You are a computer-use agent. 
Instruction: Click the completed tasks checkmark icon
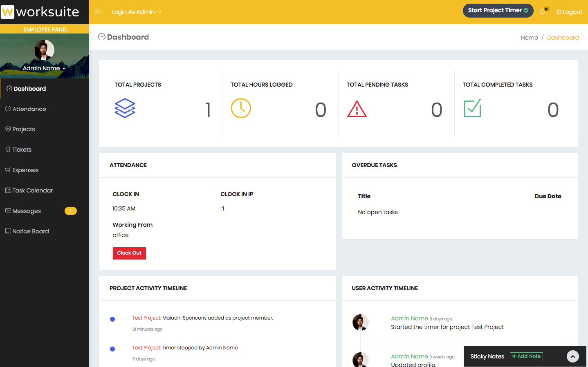[x=472, y=108]
